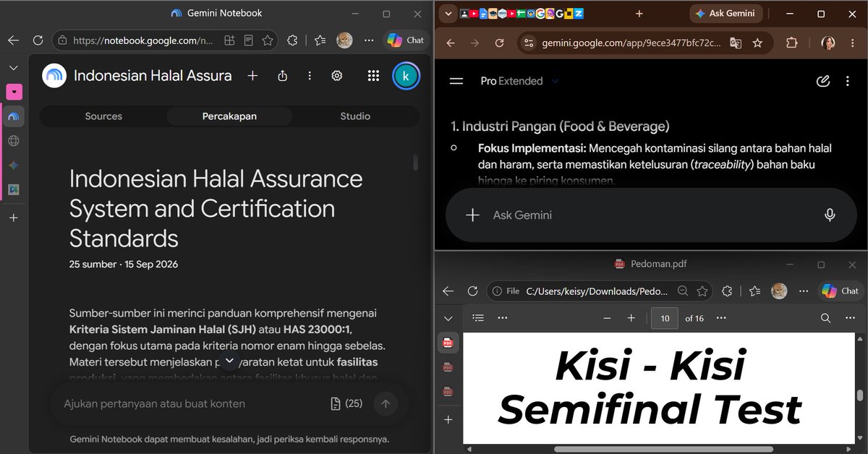Focus the Ask Gemini prompt field

coord(651,215)
